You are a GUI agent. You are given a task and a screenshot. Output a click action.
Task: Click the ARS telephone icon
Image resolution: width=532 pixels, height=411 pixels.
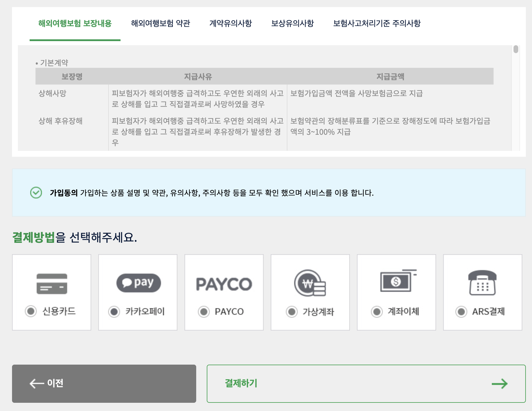coord(482,283)
